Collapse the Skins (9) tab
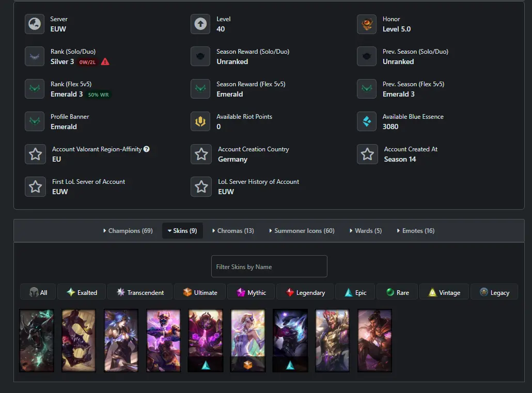 pyautogui.click(x=182, y=231)
